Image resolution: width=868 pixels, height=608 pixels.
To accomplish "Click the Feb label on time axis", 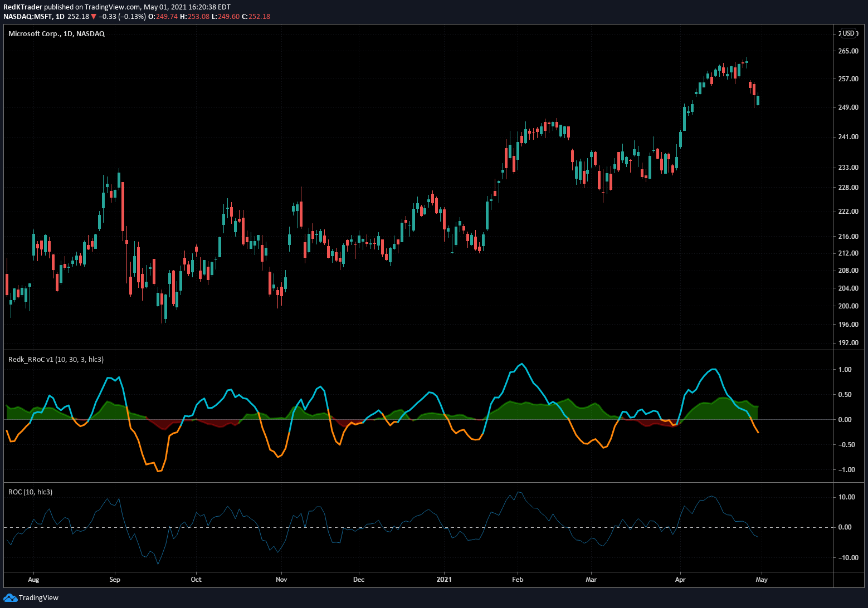I will 518,580.
